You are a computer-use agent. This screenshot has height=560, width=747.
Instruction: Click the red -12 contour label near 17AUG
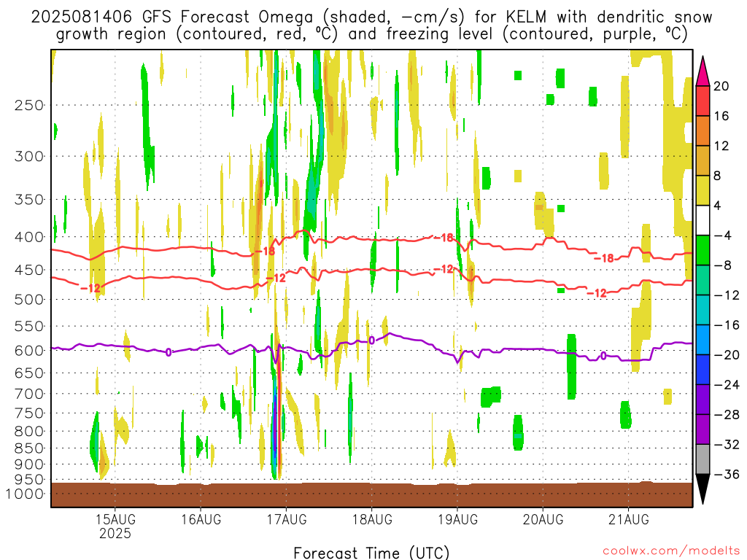click(x=276, y=278)
